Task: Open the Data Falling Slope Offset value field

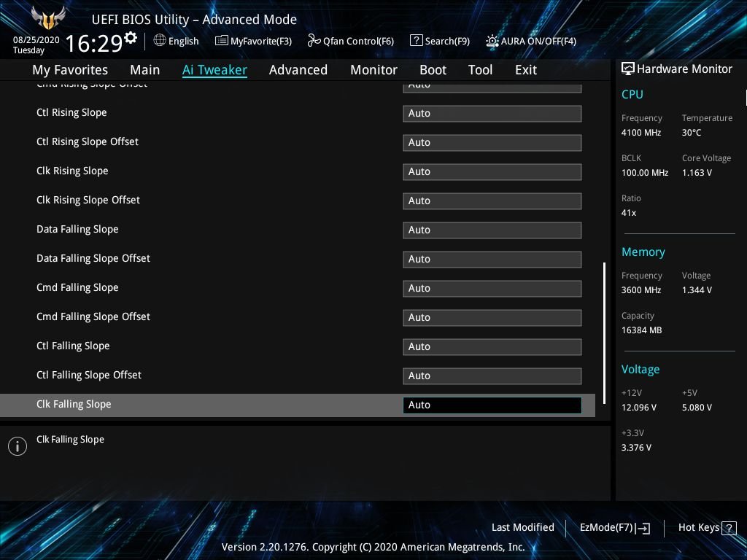Action: (492, 259)
